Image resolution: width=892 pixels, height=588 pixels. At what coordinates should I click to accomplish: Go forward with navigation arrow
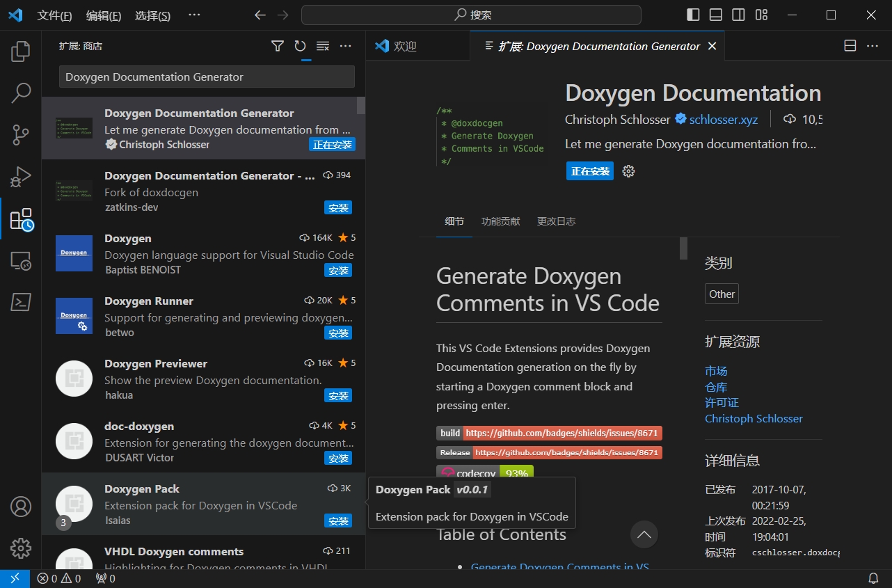(282, 15)
